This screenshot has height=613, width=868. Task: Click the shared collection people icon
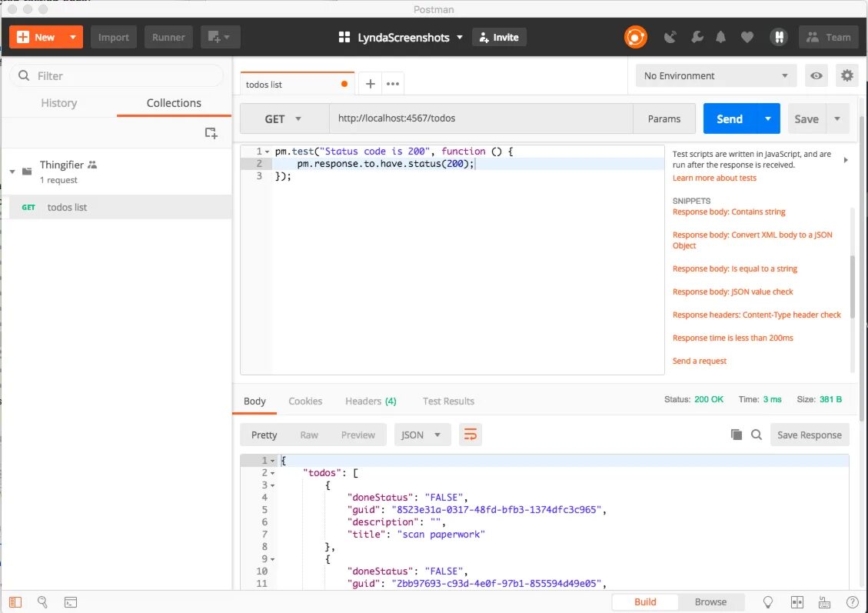point(92,165)
